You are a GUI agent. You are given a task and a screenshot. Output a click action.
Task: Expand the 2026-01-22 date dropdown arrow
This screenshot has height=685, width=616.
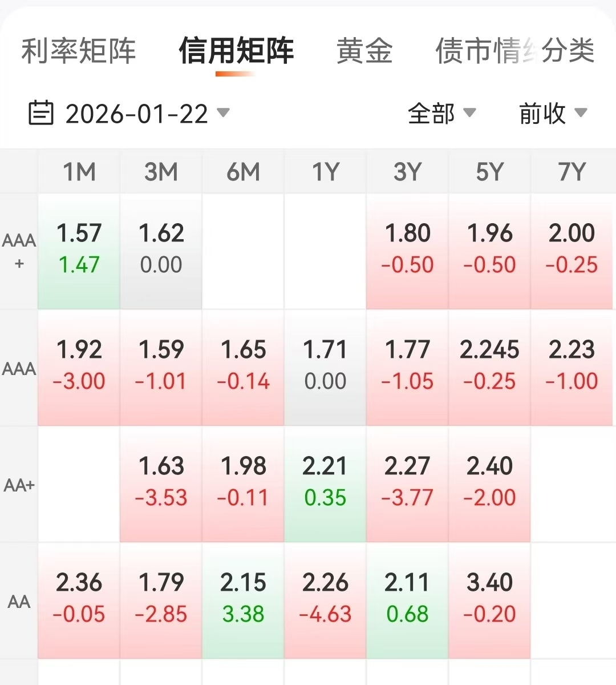click(x=223, y=112)
